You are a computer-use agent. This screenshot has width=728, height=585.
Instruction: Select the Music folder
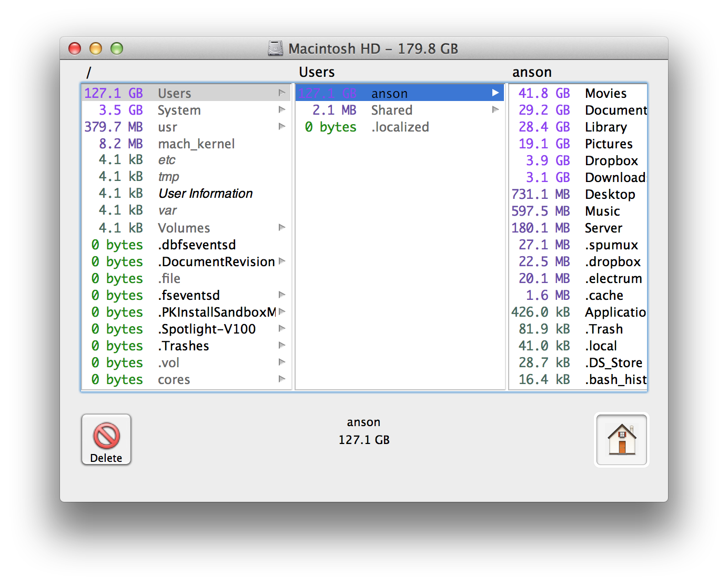578,211
